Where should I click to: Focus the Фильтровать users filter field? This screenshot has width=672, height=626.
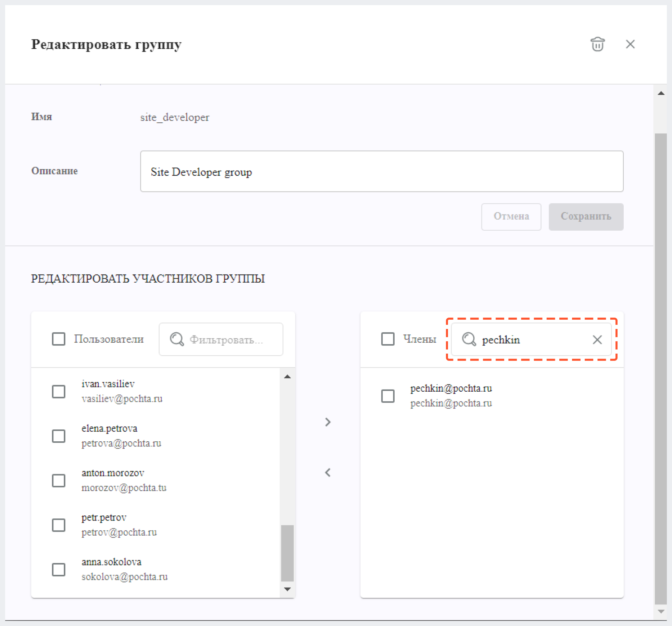(x=221, y=339)
